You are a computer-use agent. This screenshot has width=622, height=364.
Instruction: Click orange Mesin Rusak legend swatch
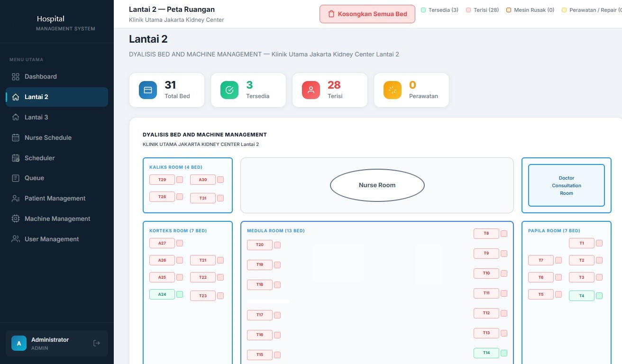point(509,10)
